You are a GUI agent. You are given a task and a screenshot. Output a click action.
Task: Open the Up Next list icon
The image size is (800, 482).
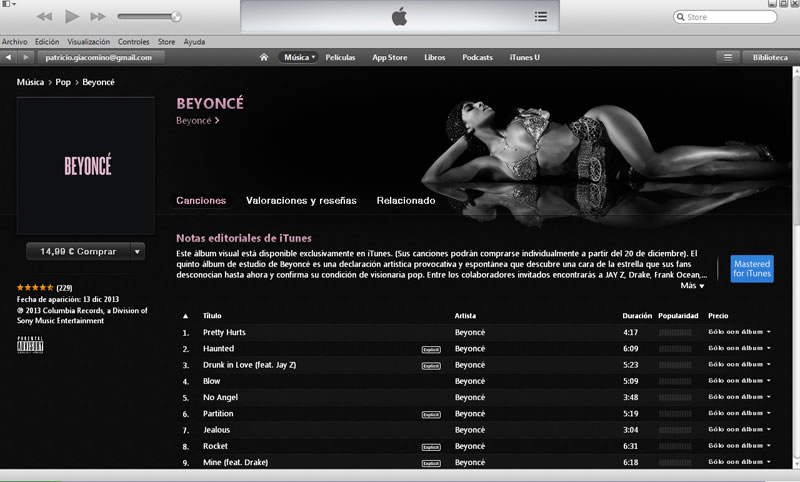tap(541, 16)
